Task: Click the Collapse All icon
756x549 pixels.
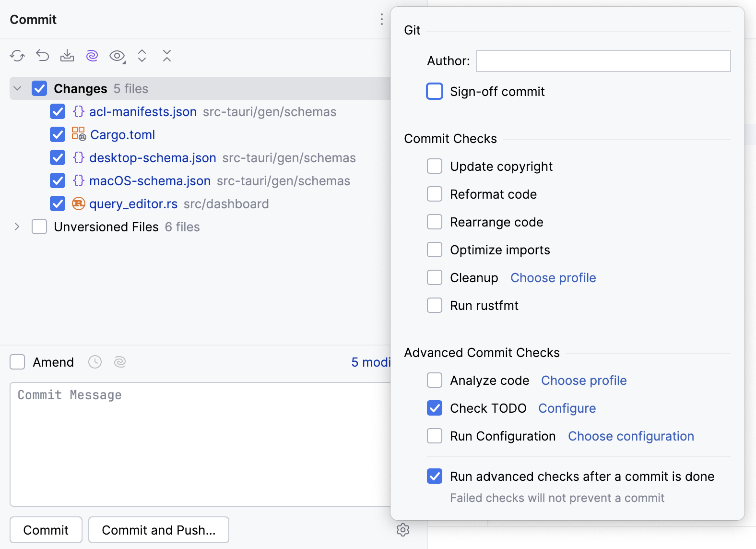Action: (167, 56)
